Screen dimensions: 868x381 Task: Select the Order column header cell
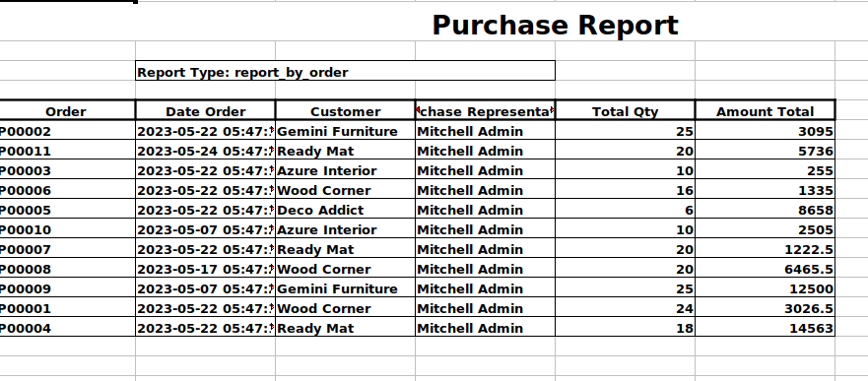point(66,110)
